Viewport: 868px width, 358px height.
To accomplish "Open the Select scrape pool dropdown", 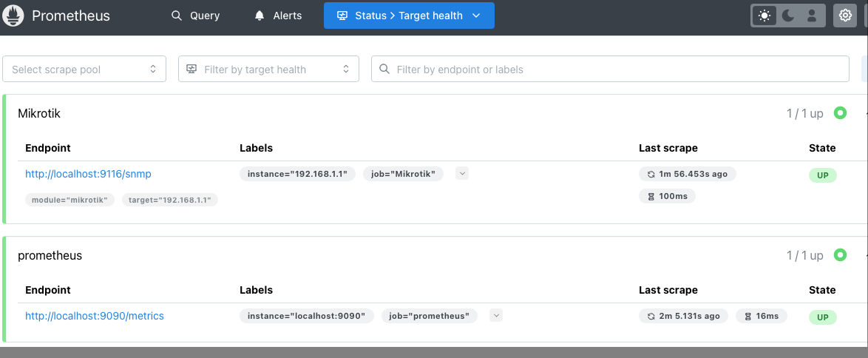I will pyautogui.click(x=84, y=70).
